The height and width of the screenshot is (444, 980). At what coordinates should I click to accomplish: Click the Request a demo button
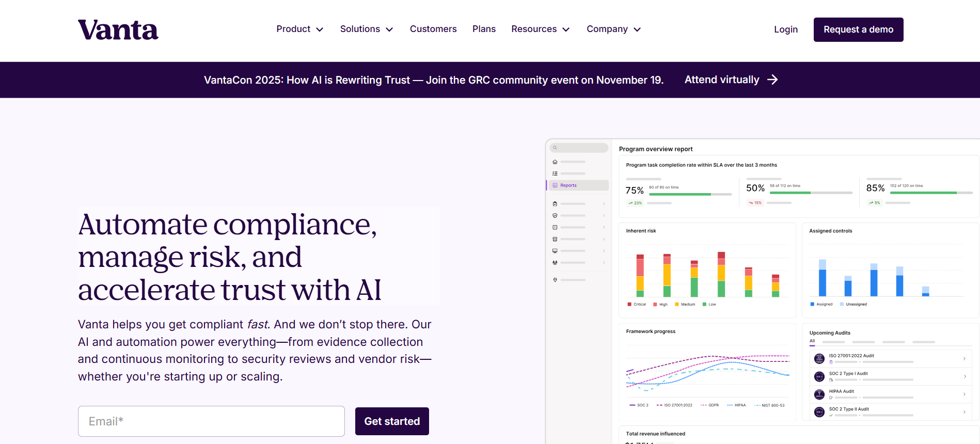point(858,29)
